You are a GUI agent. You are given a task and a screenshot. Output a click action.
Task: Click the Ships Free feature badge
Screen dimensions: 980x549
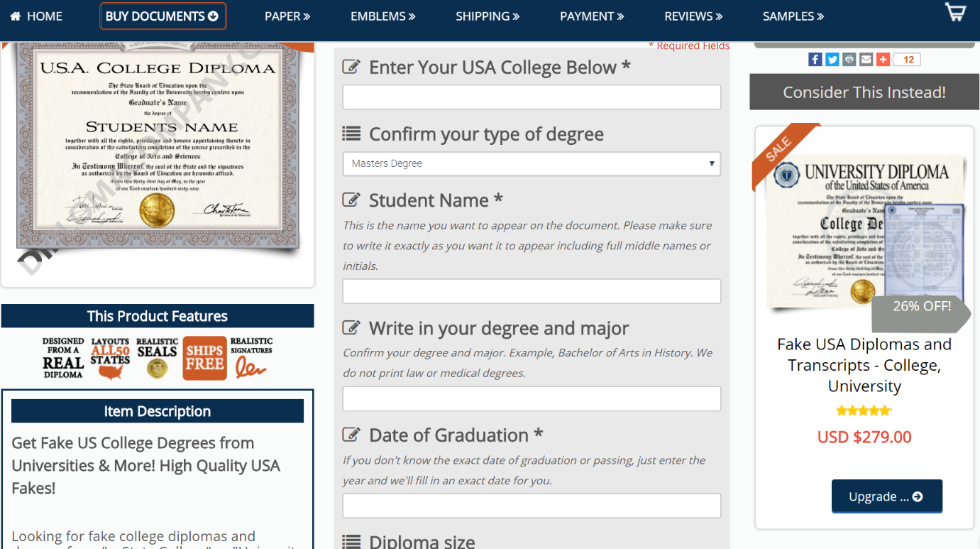point(204,358)
